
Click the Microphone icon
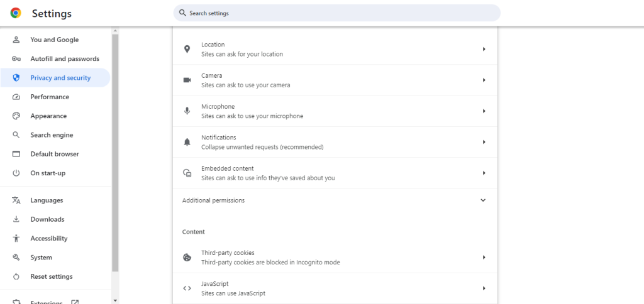point(187,111)
